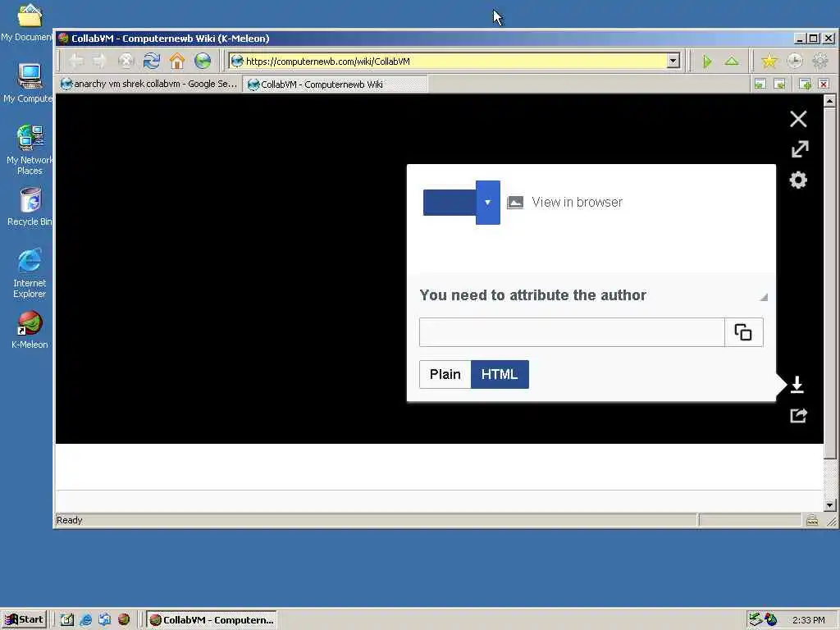The width and height of the screenshot is (840, 630).
Task: Open My Documents desktop icon
Action: (x=29, y=22)
